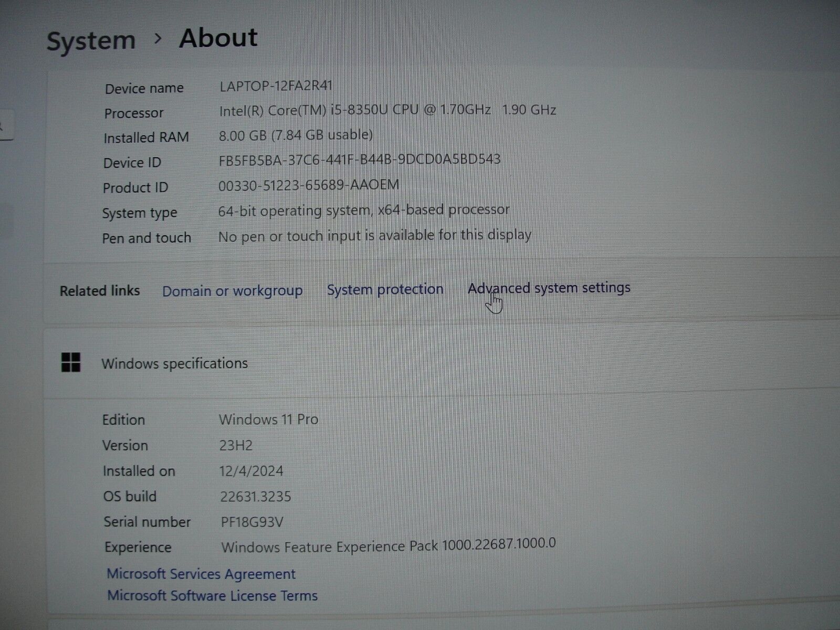Select the serial number PF18G93V

click(252, 522)
